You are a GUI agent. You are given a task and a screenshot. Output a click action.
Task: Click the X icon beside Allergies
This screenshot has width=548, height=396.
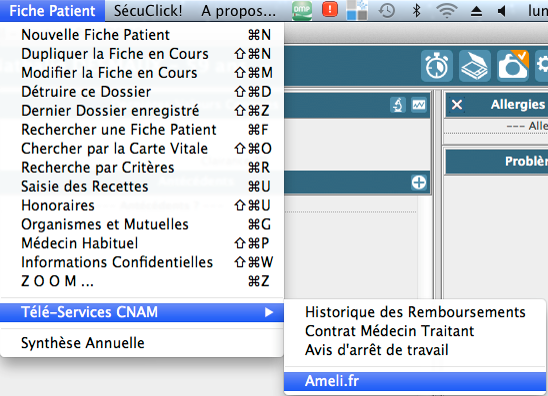[457, 105]
